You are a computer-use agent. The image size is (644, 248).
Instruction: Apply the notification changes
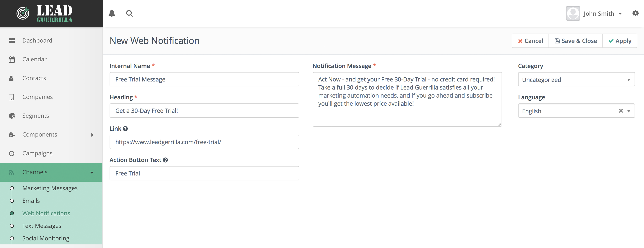(x=620, y=41)
